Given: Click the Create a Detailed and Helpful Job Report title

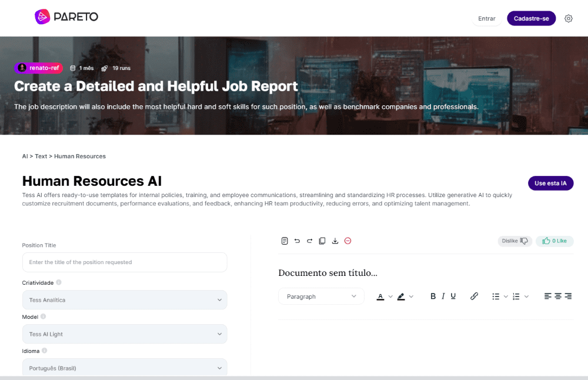Looking at the screenshot, I should 156,86.
